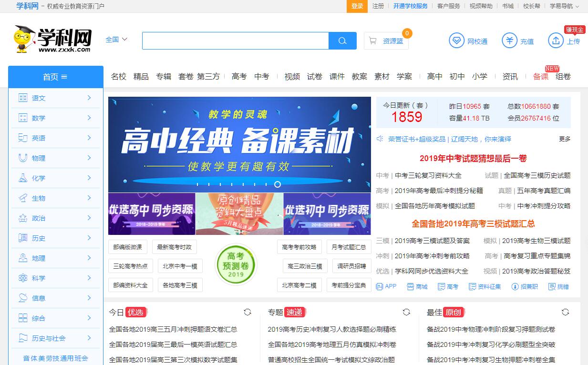
Task: Click the orange 登录 button
Action: (357, 6)
